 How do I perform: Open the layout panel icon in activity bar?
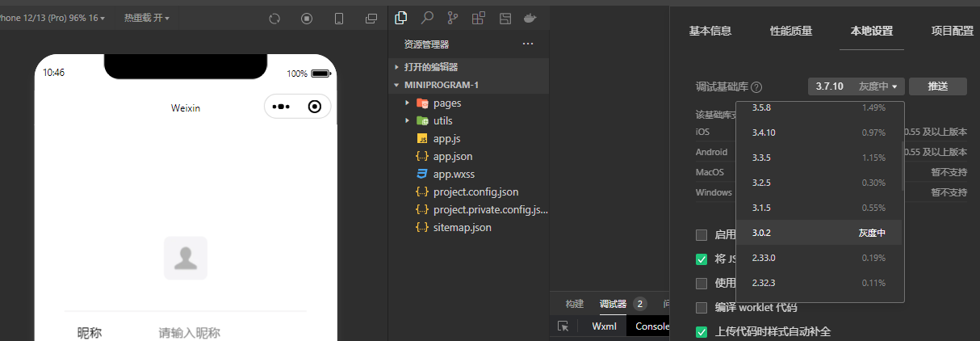tap(505, 17)
